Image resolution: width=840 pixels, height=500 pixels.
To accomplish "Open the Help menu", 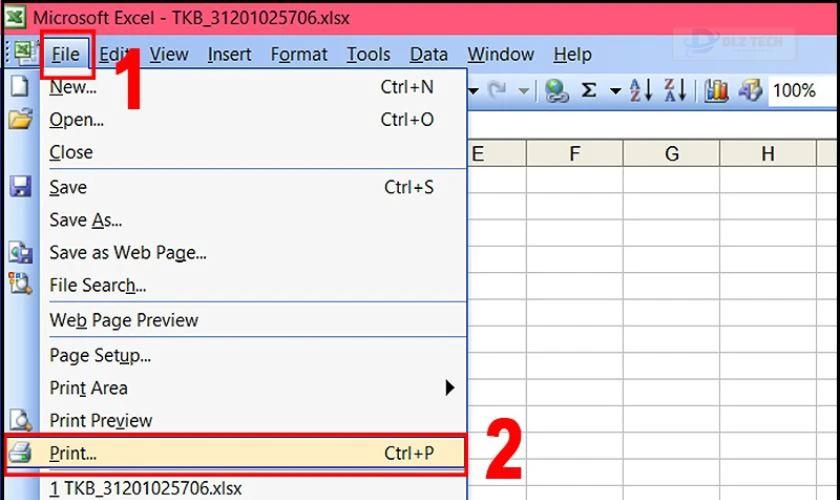I will click(573, 54).
